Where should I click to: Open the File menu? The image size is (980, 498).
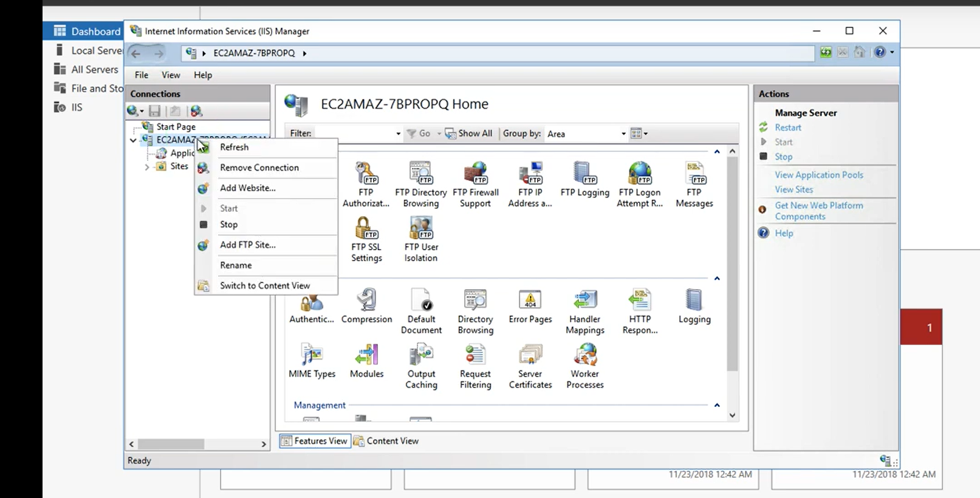[142, 75]
